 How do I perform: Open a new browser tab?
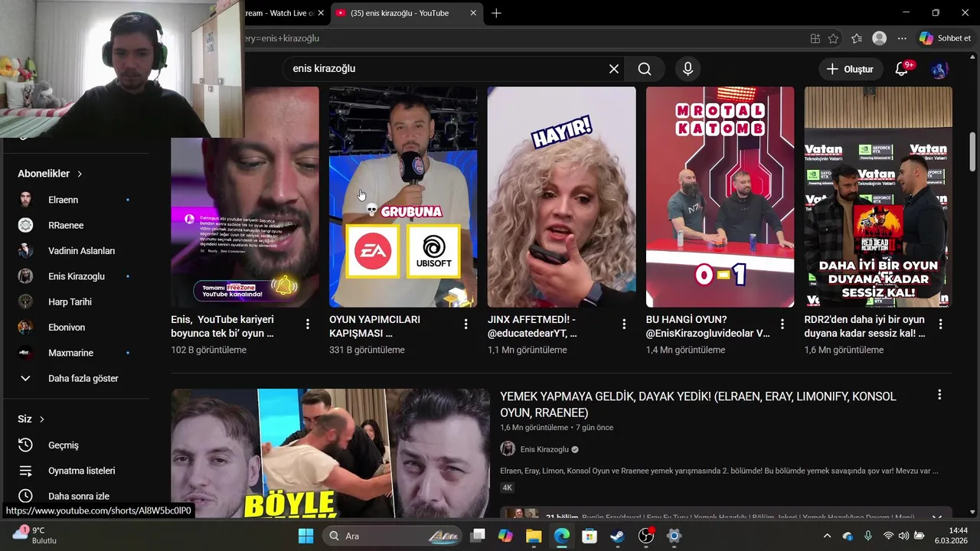(496, 13)
